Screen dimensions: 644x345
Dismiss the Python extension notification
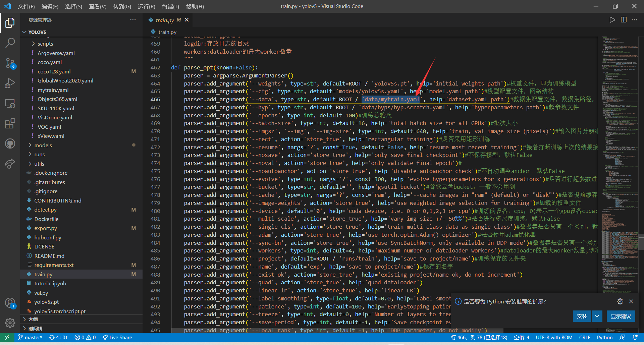coord(631,301)
